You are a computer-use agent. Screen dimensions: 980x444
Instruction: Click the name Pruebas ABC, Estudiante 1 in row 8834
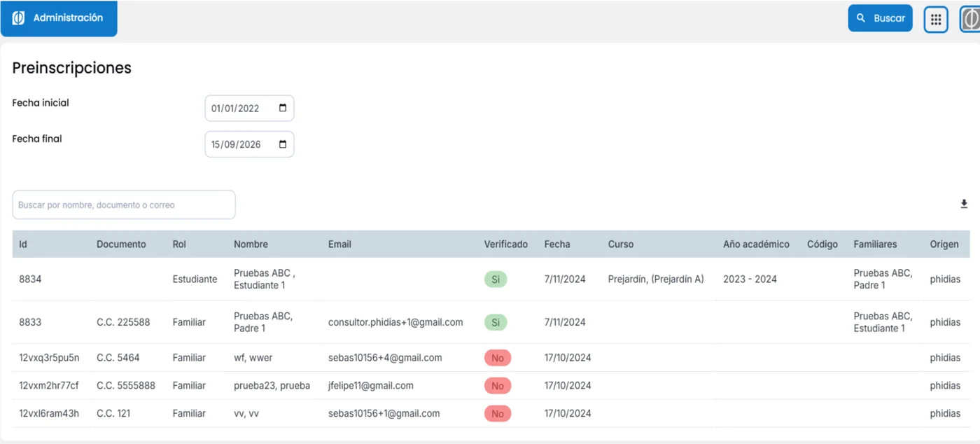[265, 279]
